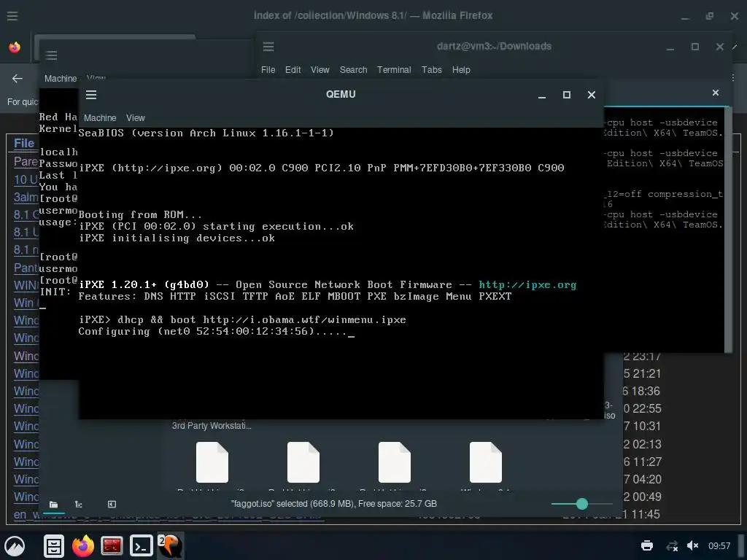Open the network connection tray icon
This screenshot has width=747, height=560.
click(672, 545)
